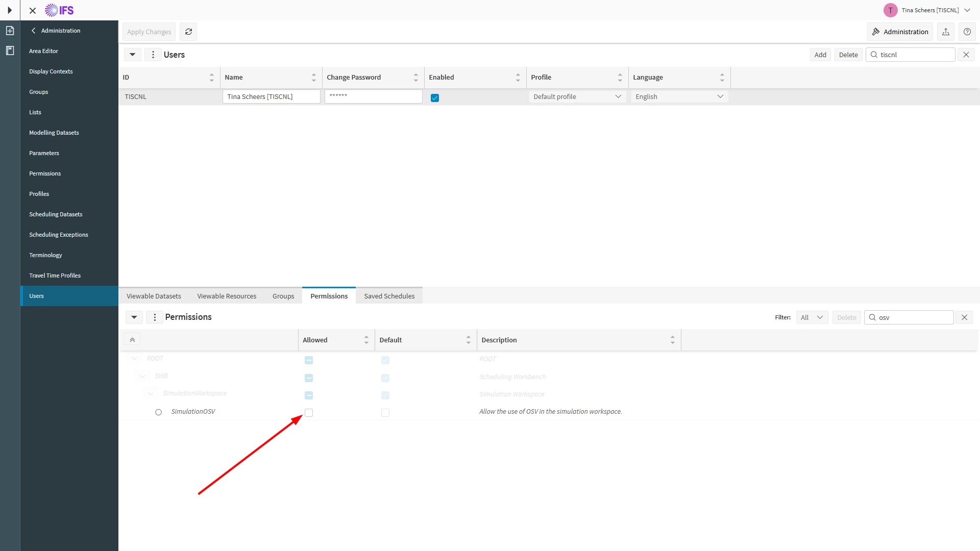Switch to the Viewable Resources tab
This screenshot has height=551, width=980.
pyautogui.click(x=227, y=296)
